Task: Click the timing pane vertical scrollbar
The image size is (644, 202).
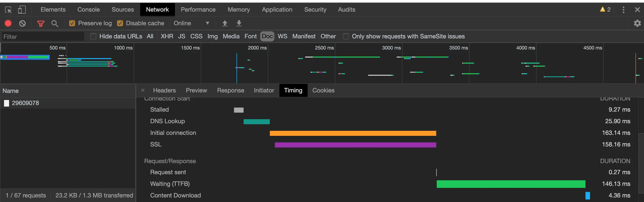Action: point(641,163)
